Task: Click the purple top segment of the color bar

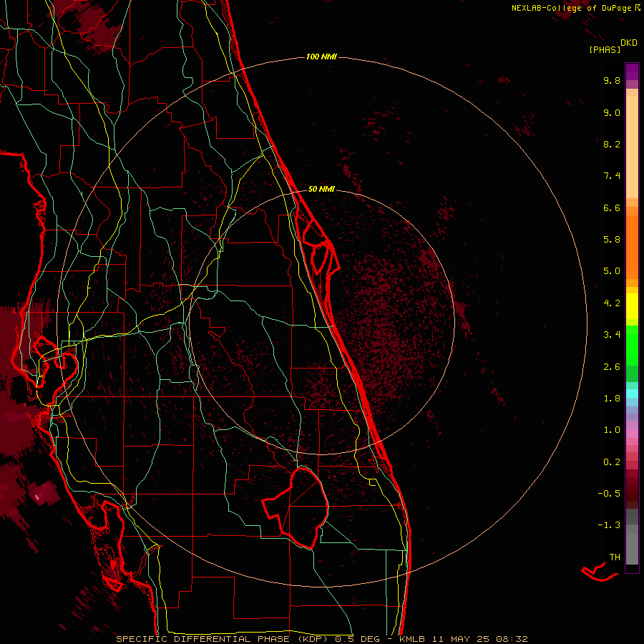Action: tap(632, 72)
